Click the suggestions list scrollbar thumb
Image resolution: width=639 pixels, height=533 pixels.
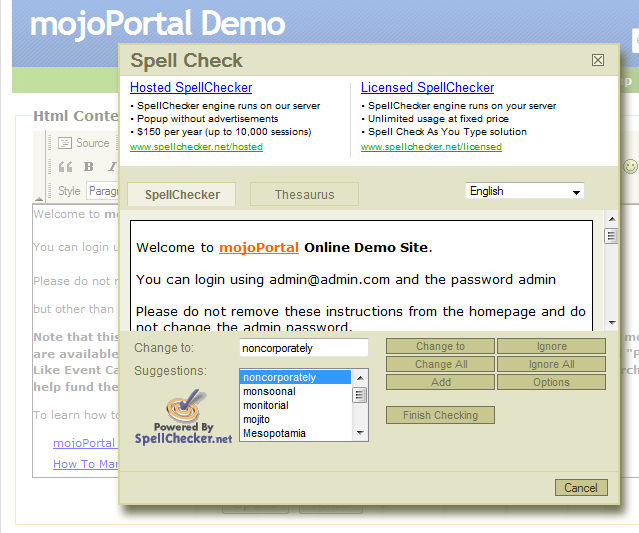(359, 394)
